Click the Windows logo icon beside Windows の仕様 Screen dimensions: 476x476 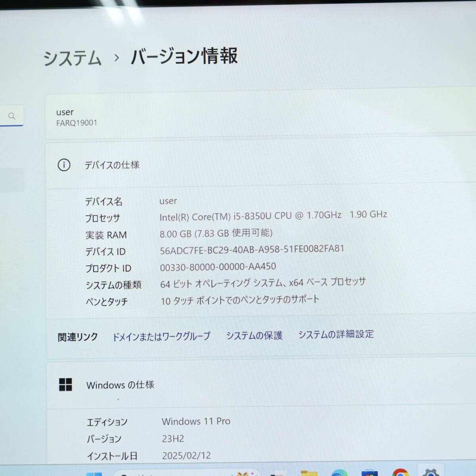[65, 384]
